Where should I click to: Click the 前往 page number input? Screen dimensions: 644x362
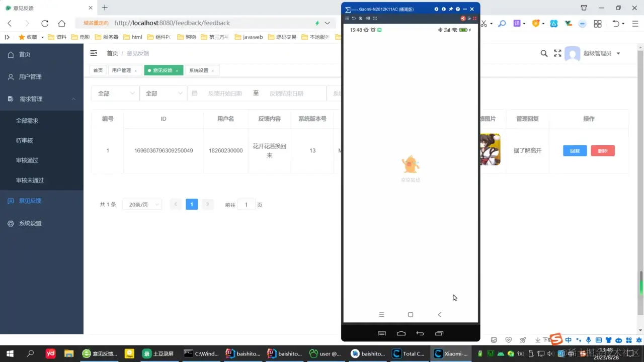tap(246, 205)
